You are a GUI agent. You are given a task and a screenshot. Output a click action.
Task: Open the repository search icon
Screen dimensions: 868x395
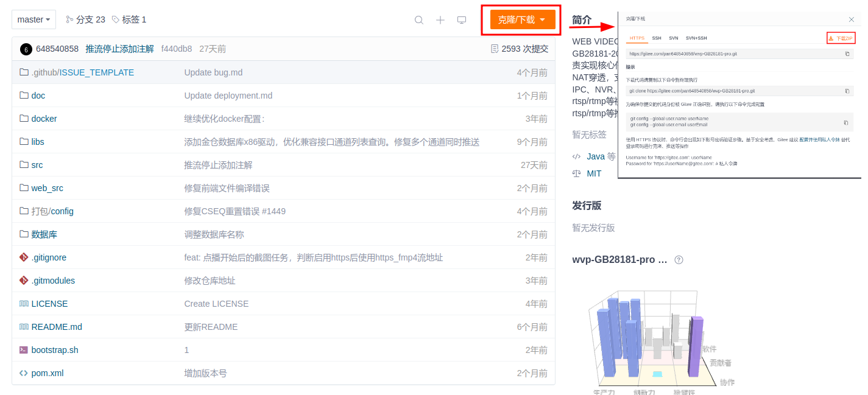(419, 20)
